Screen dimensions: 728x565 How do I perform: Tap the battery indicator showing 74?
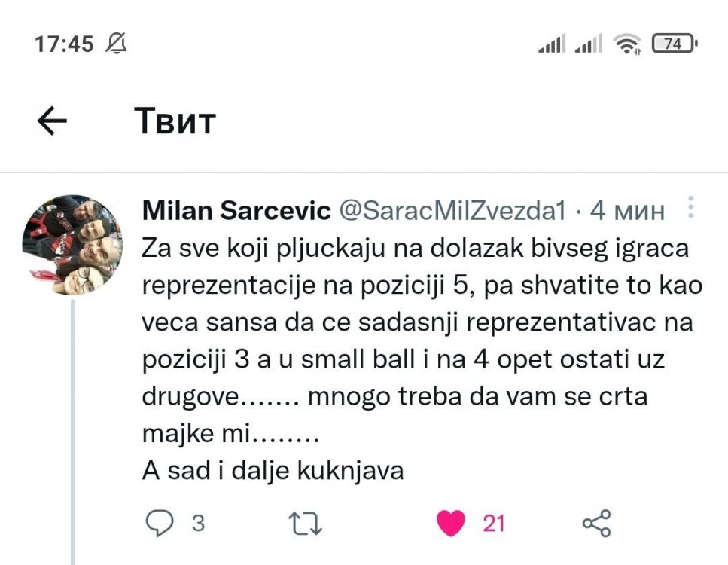coord(674,44)
